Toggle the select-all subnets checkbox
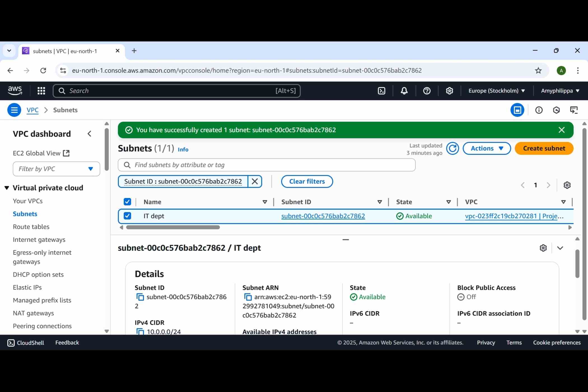 (x=127, y=202)
